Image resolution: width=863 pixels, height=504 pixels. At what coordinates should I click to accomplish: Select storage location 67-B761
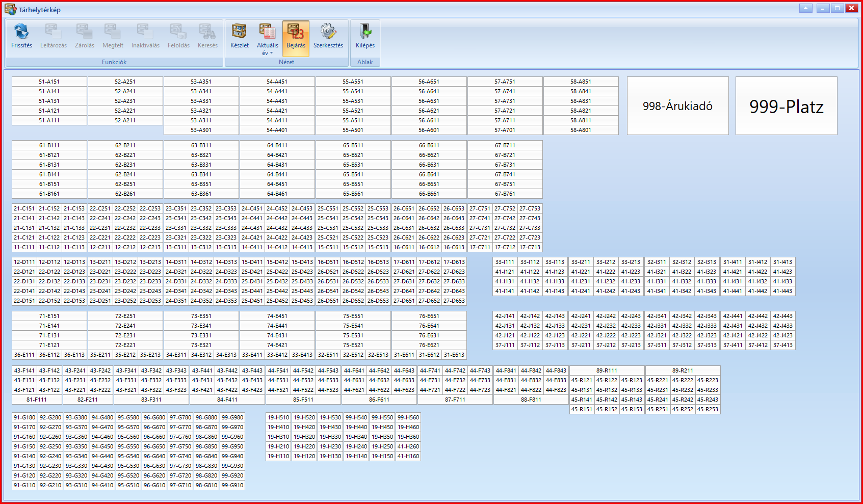click(x=505, y=194)
